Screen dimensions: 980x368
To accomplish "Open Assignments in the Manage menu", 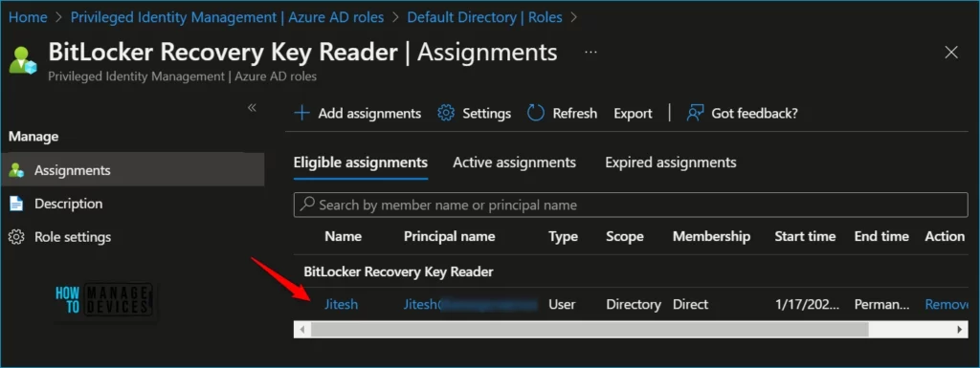I will click(132, 170).
